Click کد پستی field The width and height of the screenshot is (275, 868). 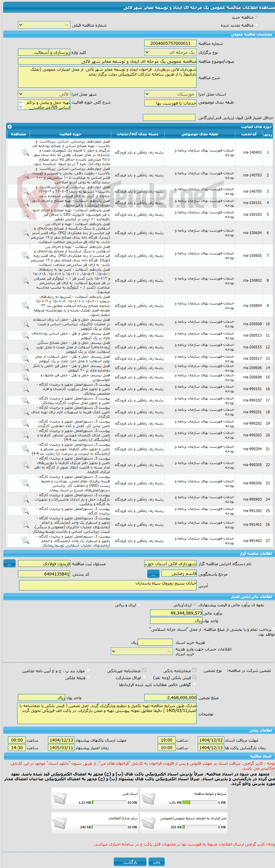(x=44, y=574)
